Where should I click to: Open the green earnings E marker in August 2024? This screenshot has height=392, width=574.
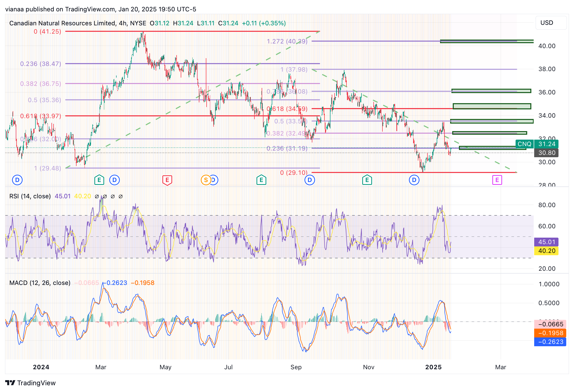[261, 180]
